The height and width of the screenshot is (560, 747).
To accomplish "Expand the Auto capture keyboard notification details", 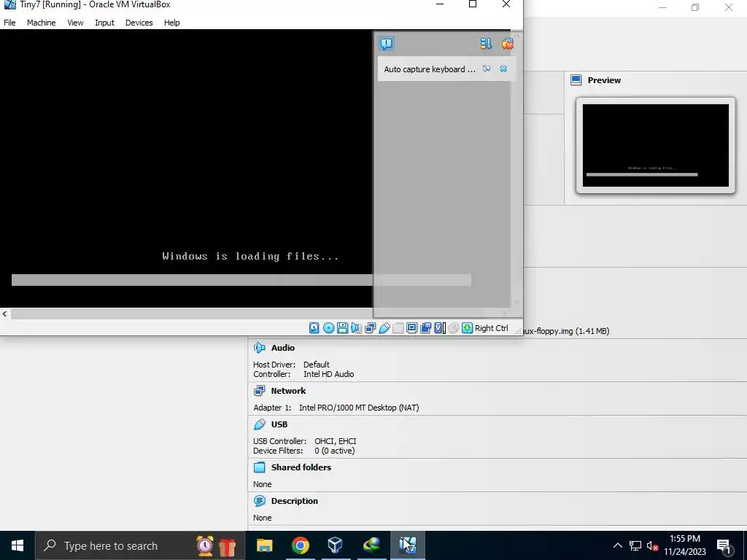I will 487,69.
